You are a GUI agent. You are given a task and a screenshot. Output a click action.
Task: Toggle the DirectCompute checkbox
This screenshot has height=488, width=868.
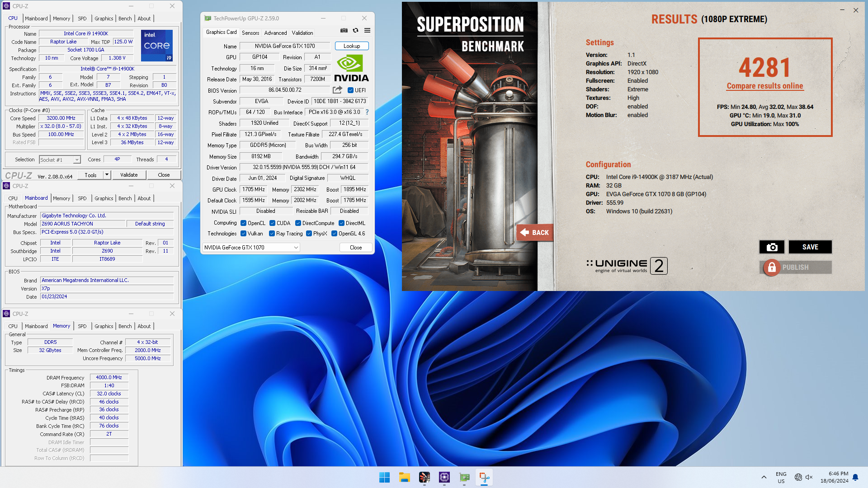click(x=298, y=223)
